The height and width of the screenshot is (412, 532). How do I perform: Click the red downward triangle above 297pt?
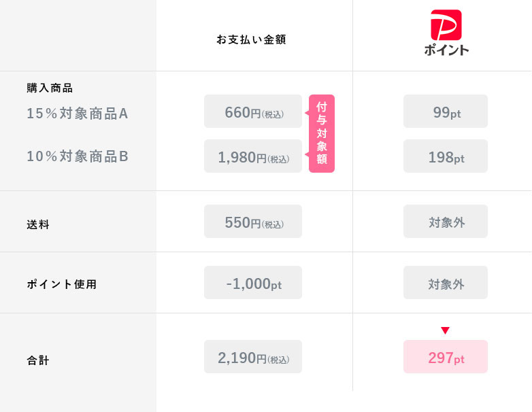pos(445,330)
